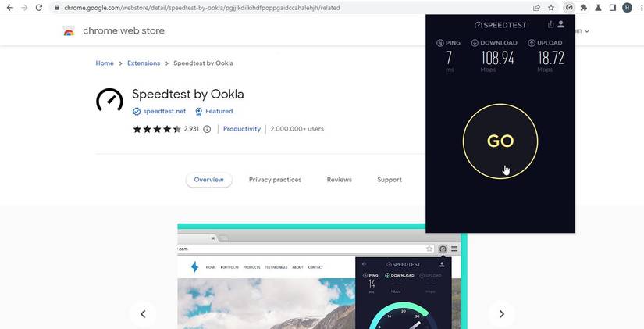This screenshot has height=329, width=644.
Task: Click the star rating row
Action: (x=156, y=129)
